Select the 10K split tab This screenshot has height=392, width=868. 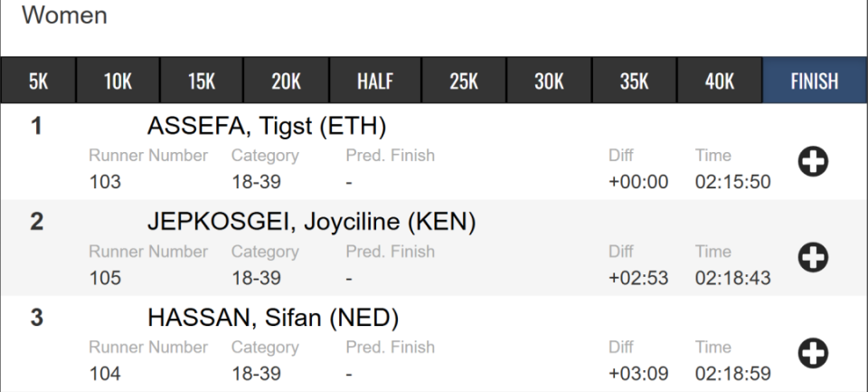(x=118, y=81)
